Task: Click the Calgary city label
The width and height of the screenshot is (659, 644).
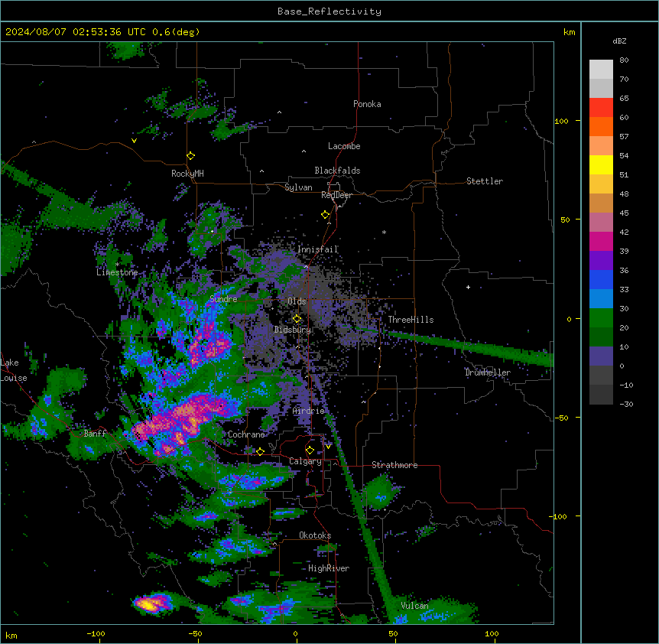Action: 305,461
